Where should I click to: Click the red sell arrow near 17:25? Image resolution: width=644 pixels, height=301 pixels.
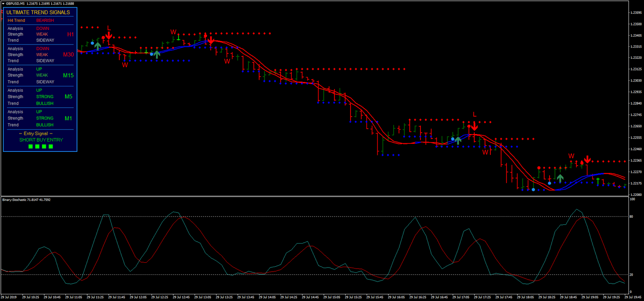click(x=475, y=126)
